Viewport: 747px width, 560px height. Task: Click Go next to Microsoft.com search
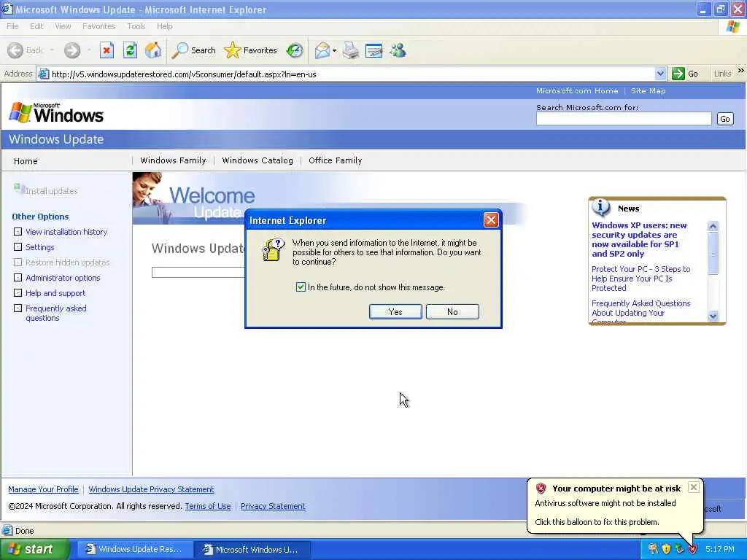(724, 119)
